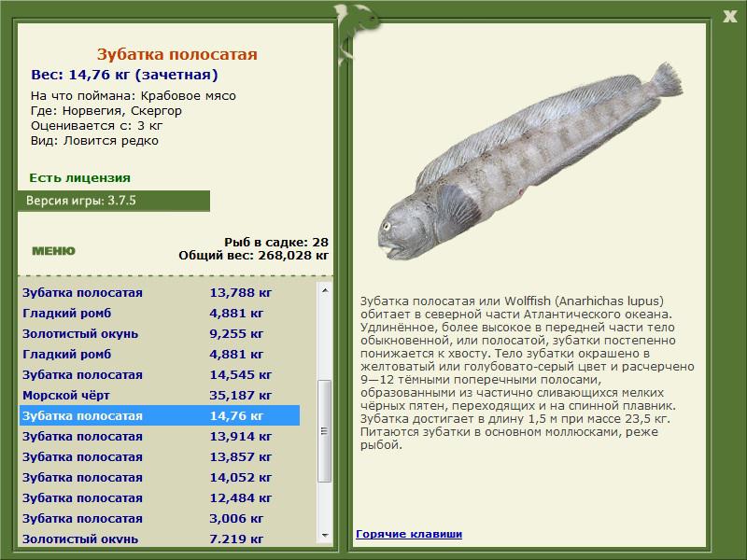Click the scrollbar up arrow in fish list
Image resolution: width=747 pixels, height=560 pixels.
325,290
